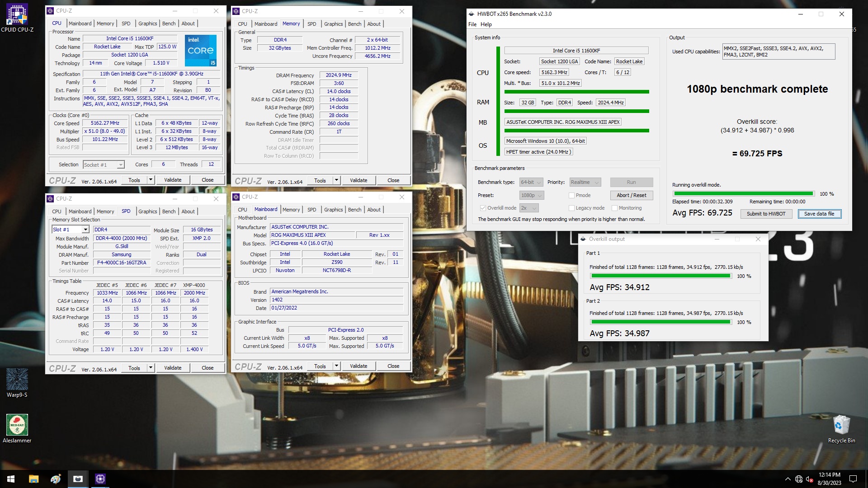The width and height of the screenshot is (868, 488).
Task: Expand Tools arrow in CPU-Z Mainboard window
Action: click(x=336, y=366)
